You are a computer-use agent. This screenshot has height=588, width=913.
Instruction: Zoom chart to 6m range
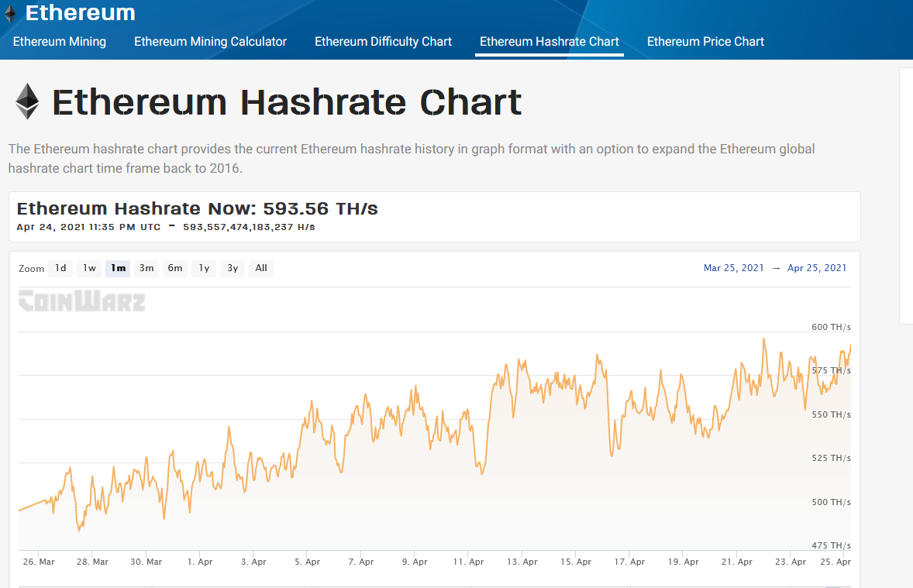click(175, 268)
